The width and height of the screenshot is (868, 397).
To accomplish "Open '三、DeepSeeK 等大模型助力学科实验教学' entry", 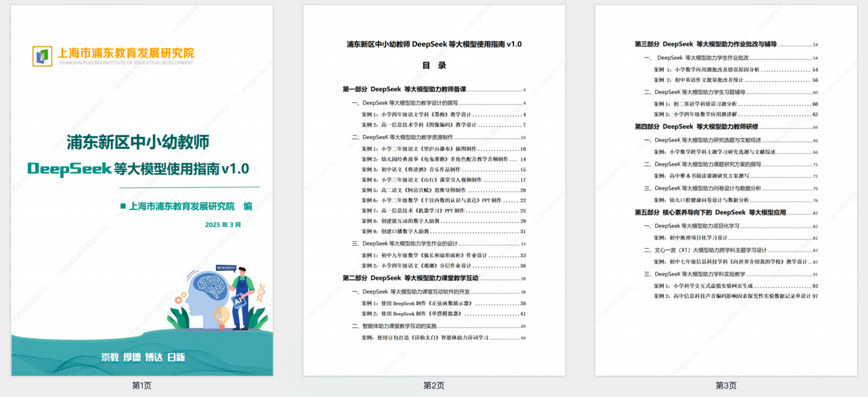I will point(731,274).
